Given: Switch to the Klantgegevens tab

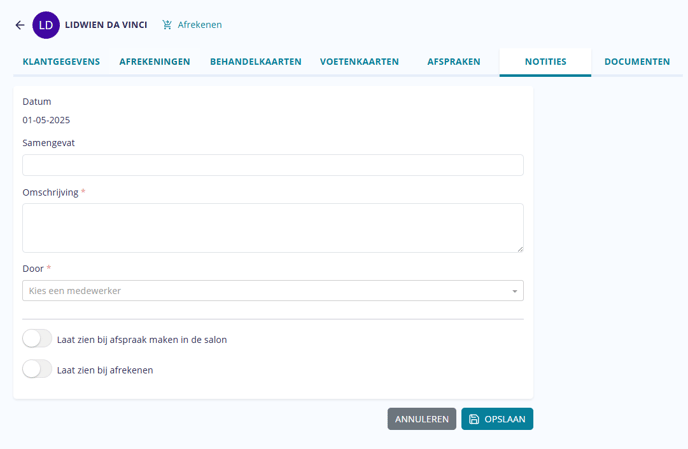Looking at the screenshot, I should point(61,62).
